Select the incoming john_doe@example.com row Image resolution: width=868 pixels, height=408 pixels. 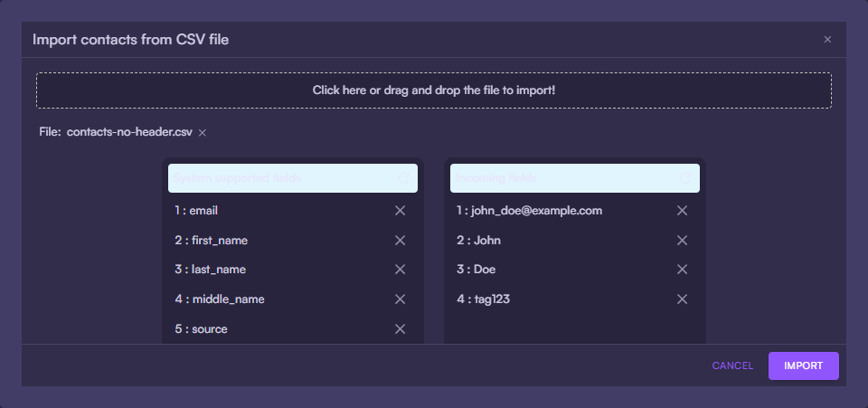552,211
